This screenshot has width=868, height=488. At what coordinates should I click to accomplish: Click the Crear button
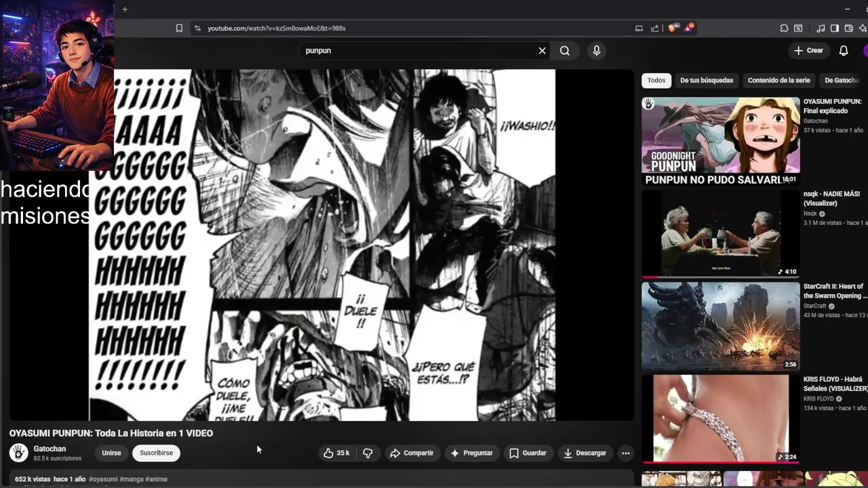point(809,51)
